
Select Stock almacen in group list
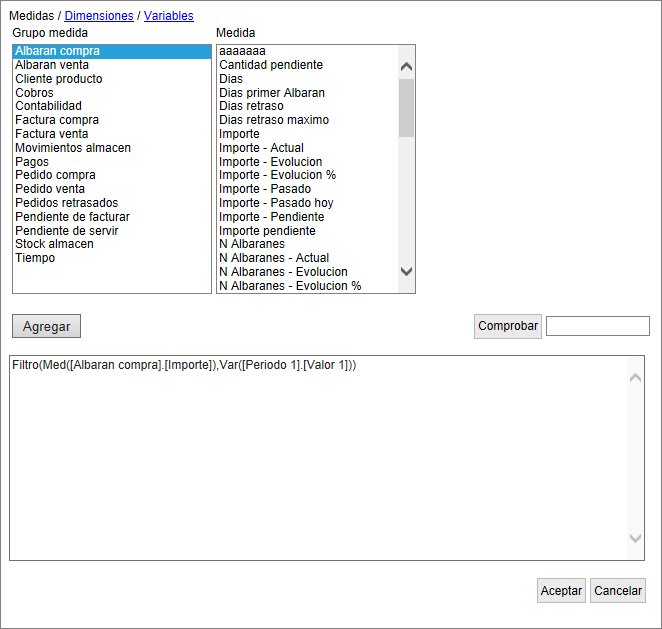54,244
